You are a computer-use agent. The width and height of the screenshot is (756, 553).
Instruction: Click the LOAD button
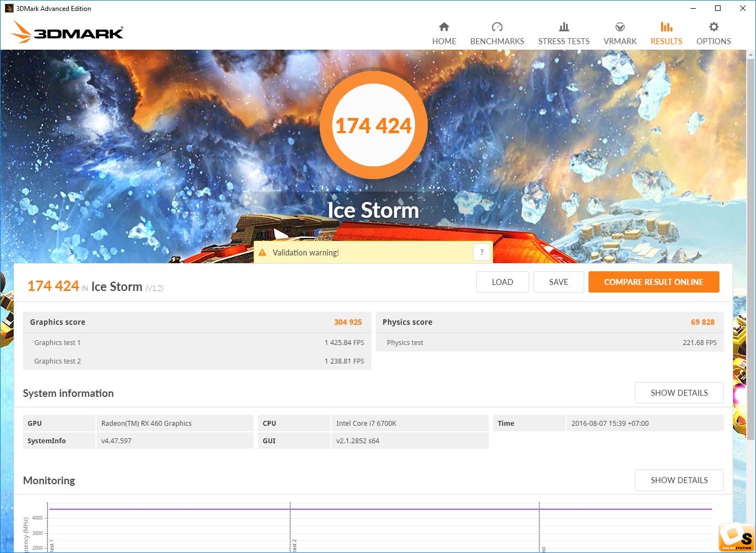click(x=502, y=282)
